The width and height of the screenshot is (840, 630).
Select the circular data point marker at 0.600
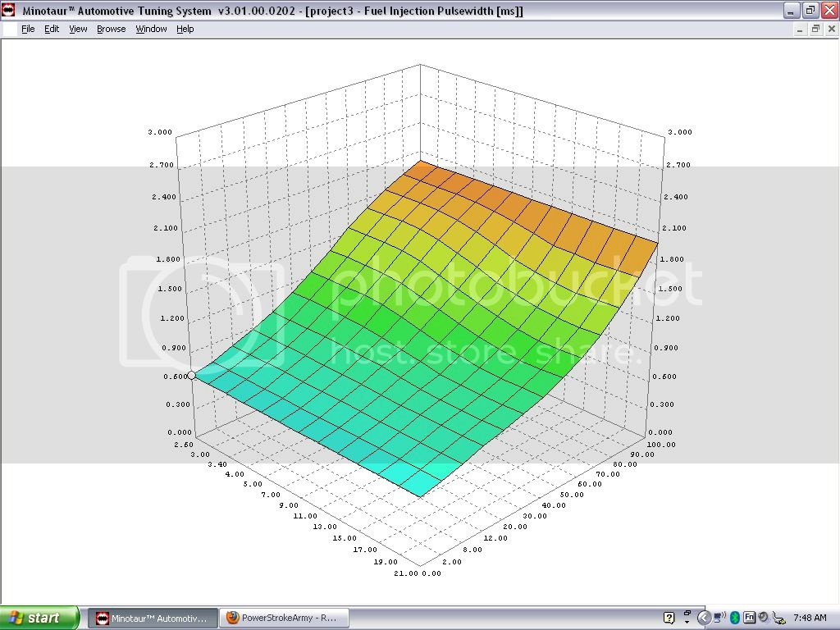191,376
